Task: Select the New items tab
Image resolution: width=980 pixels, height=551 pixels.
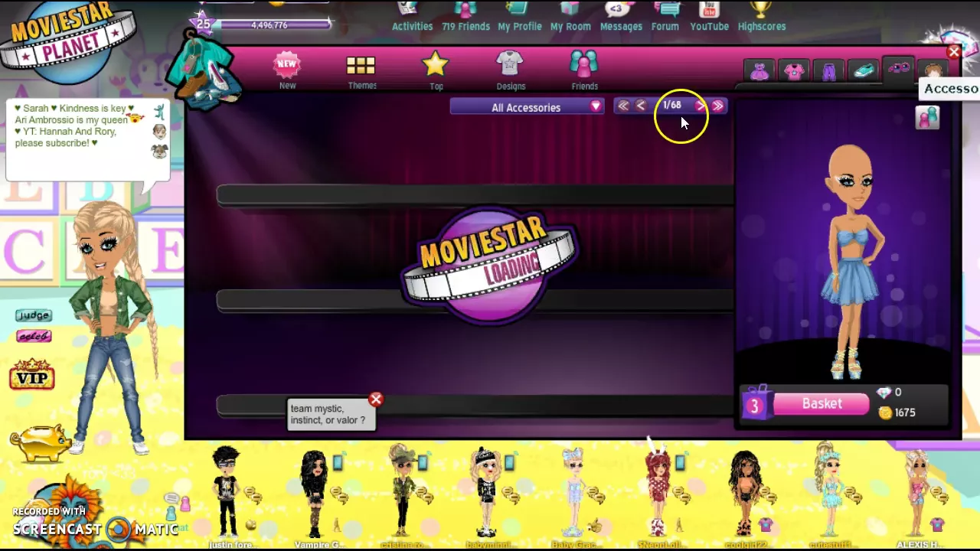Action: click(287, 71)
